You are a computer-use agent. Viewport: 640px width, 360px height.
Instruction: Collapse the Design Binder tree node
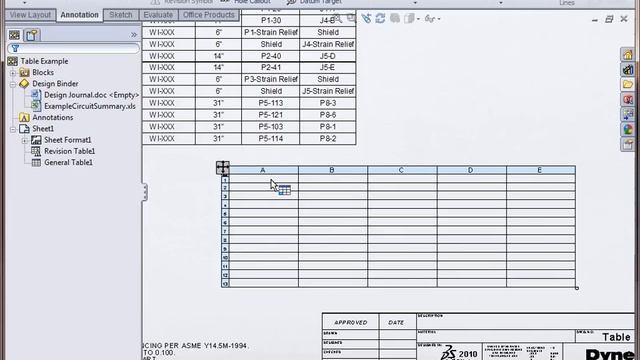pyautogui.click(x=13, y=84)
